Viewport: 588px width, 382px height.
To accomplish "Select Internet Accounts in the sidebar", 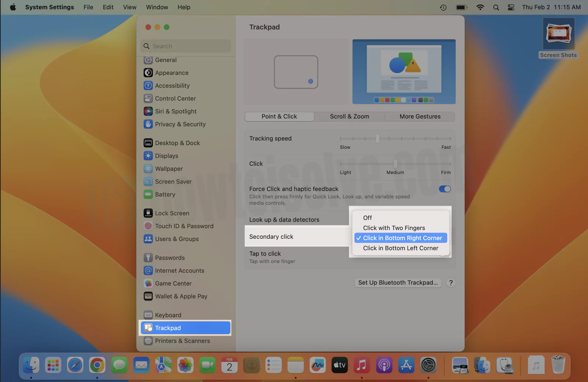I will click(x=186, y=271).
